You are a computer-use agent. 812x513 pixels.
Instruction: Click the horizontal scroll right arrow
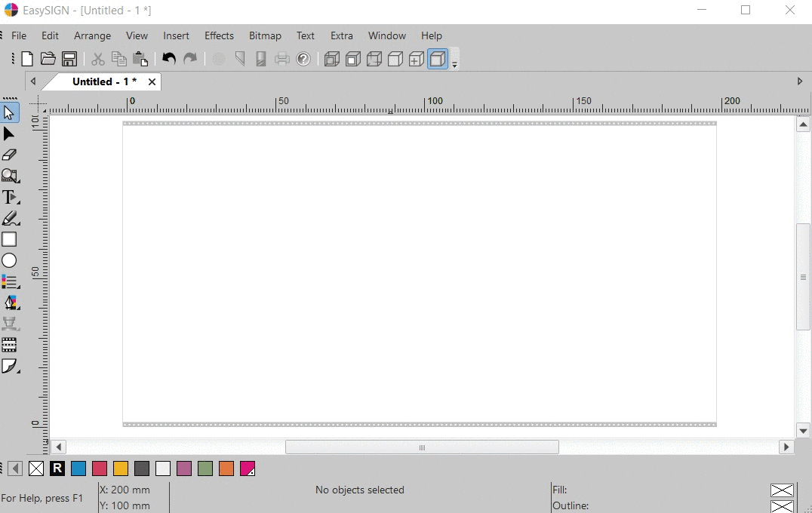coord(786,447)
